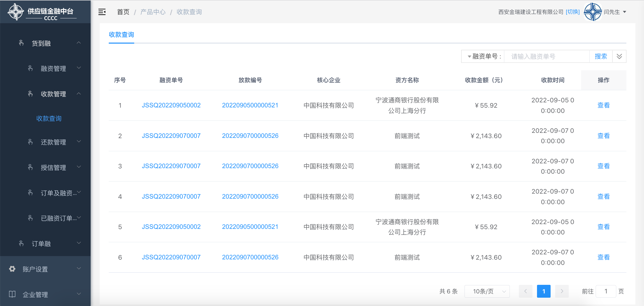
Task: Select the 收款查询 tab header
Action: pyautogui.click(x=121, y=35)
